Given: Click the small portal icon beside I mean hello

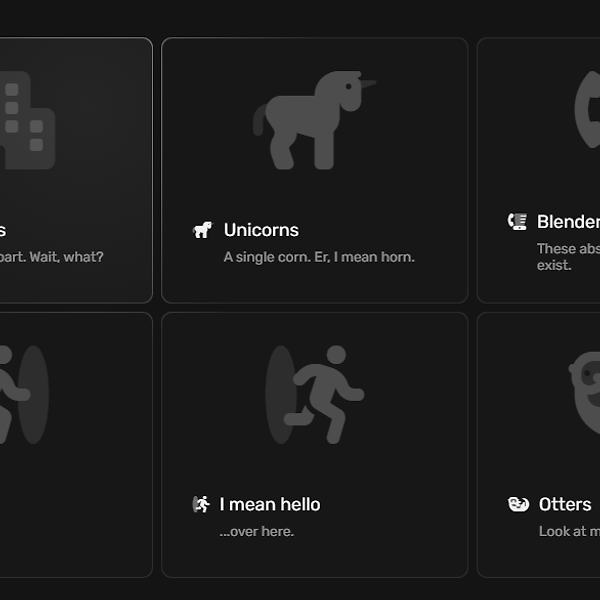Looking at the screenshot, I should pos(201,504).
